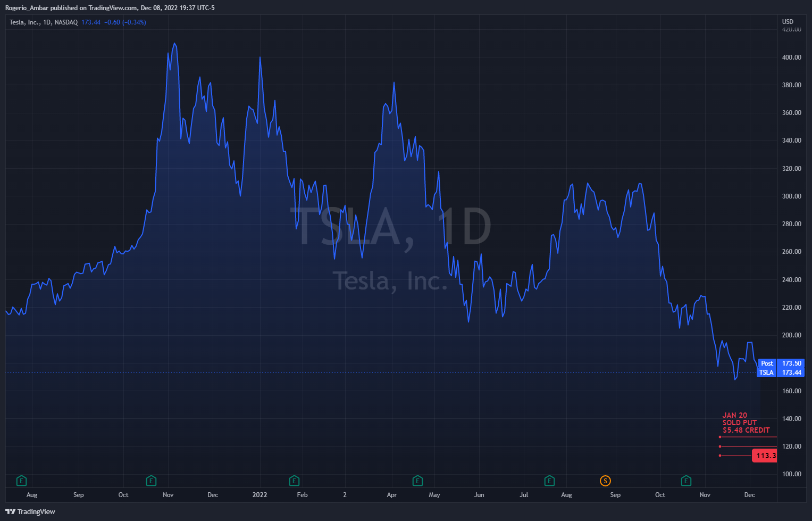Screen dimensions: 812x521
Task: Click the Jun label on the time axis
Action: [479, 495]
